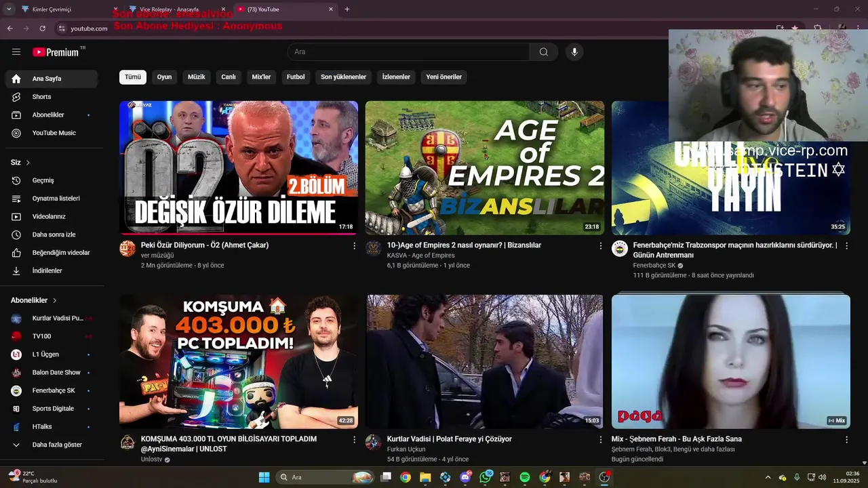Select the Mix'ler filter chip
Image resolution: width=868 pixels, height=488 pixels.
tap(261, 77)
